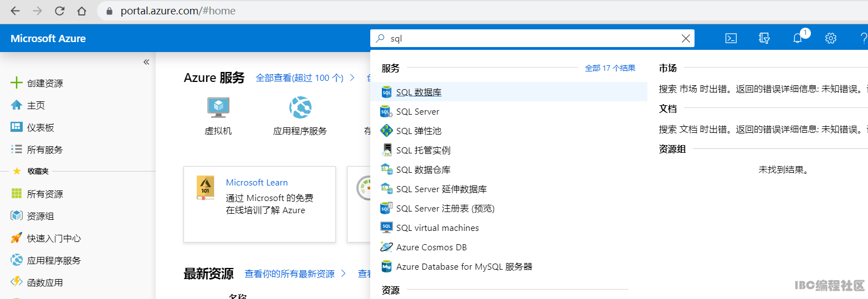Select Azure Cosmos DB result text
Viewport: 868px width, 299px height.
432,248
